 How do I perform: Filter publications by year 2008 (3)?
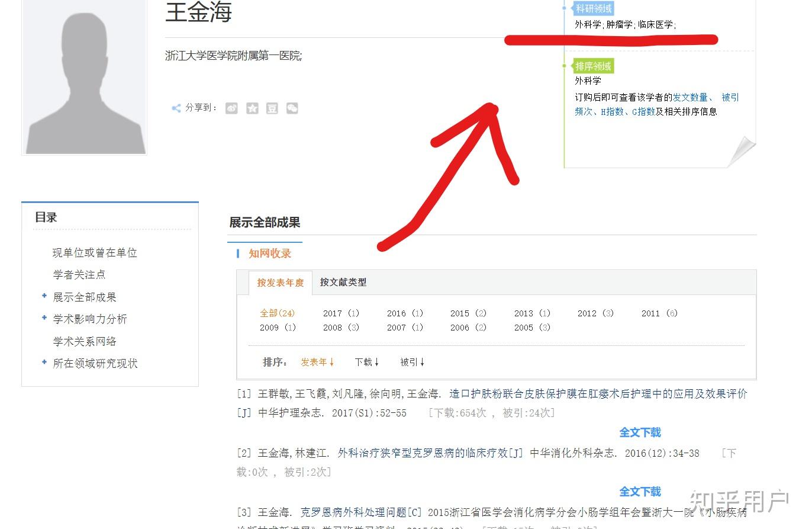coord(341,328)
